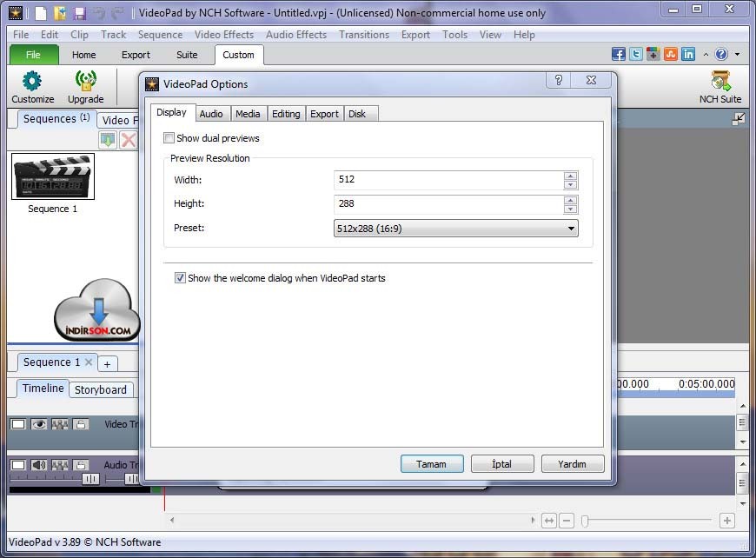Mute the Audio Track speaker toggle
756x558 pixels.
click(x=38, y=465)
